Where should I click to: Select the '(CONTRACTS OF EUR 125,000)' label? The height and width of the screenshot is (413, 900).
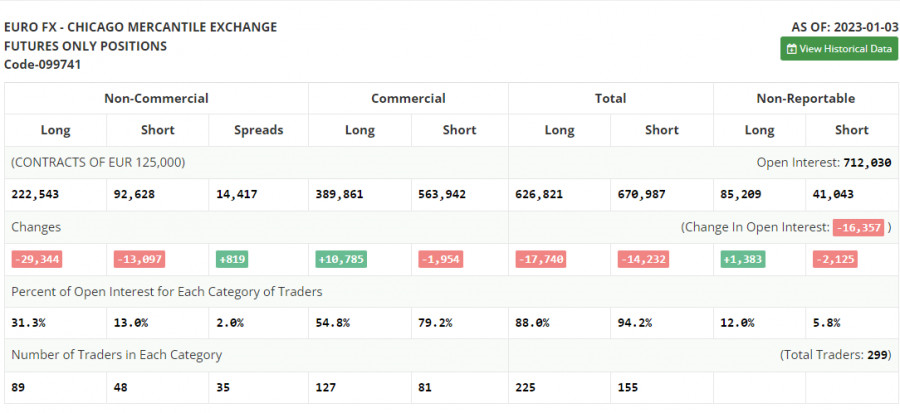[x=98, y=162]
